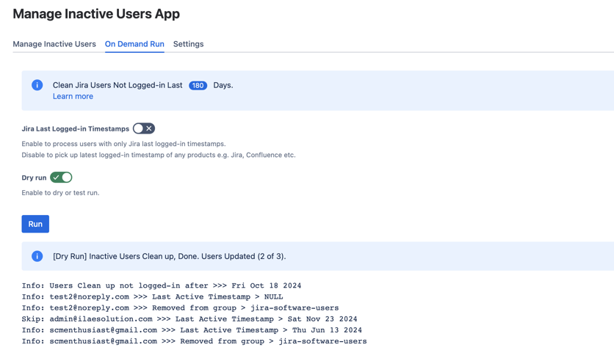Viewport: 614px width, 364px height.
Task: Select the test2@noreply.com Last Active Timestamp NULL line
Action: pyautogui.click(x=152, y=296)
